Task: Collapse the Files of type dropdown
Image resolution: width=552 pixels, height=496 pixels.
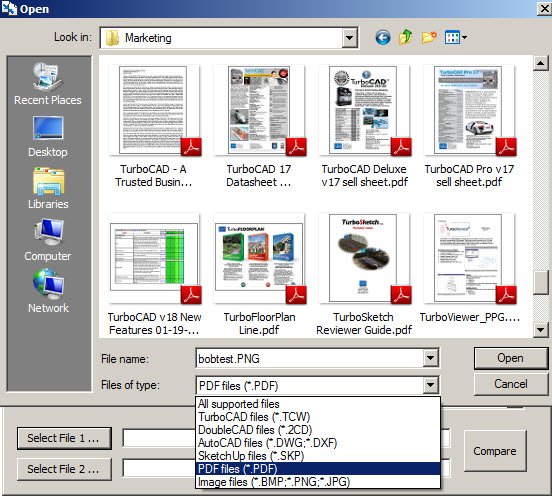Action: (x=430, y=385)
